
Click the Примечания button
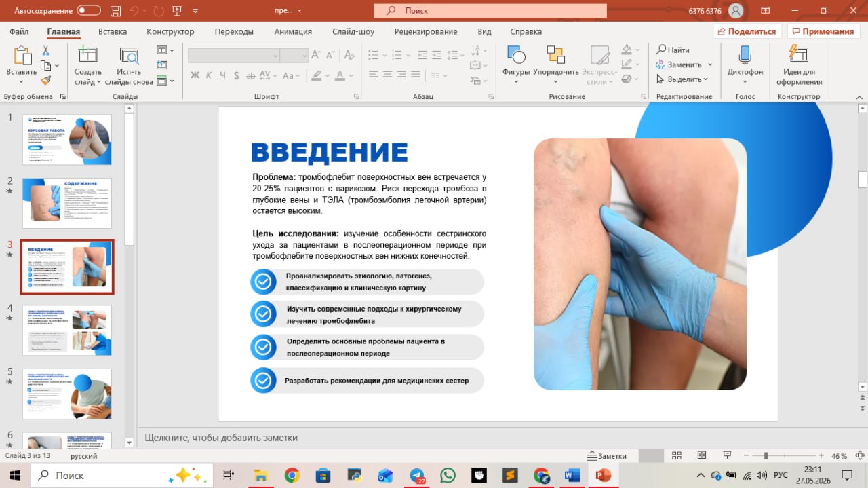[x=823, y=31]
